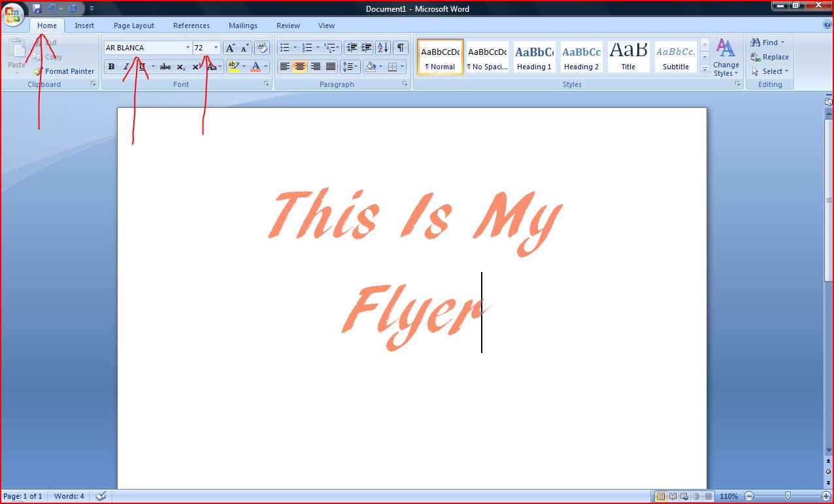
Task: Enable center alignment
Action: coord(300,66)
